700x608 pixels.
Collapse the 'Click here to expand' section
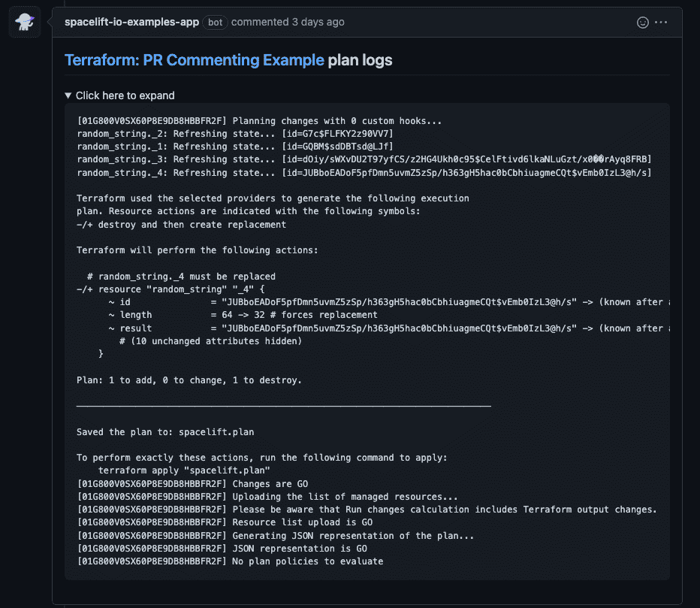point(119,95)
